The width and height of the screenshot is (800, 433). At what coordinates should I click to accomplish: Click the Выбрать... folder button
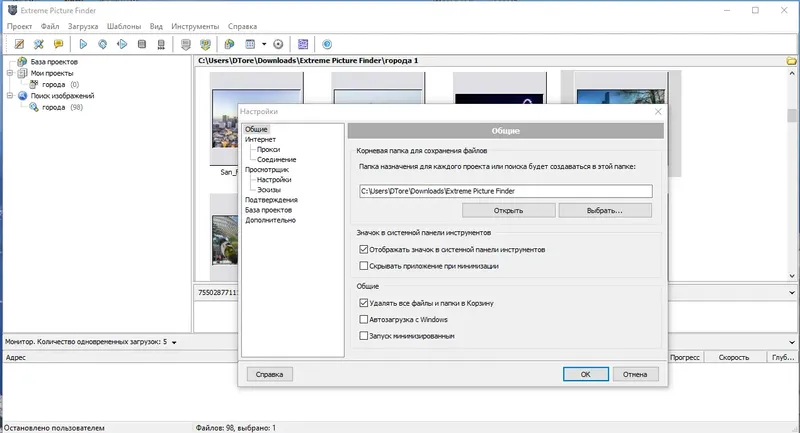click(x=605, y=210)
